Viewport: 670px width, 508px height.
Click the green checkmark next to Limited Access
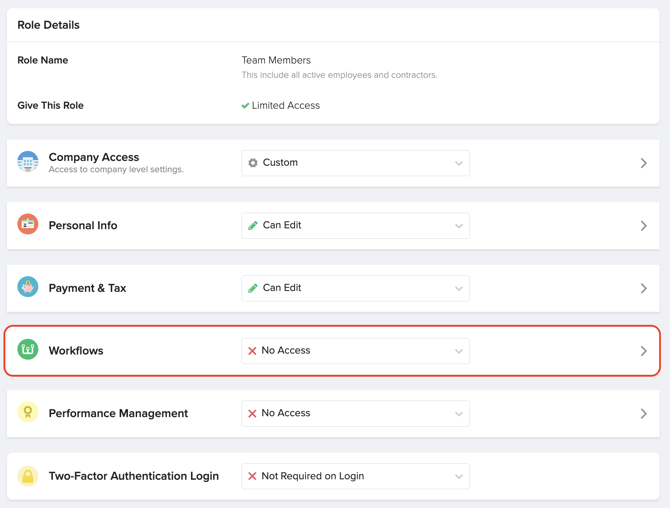245,106
